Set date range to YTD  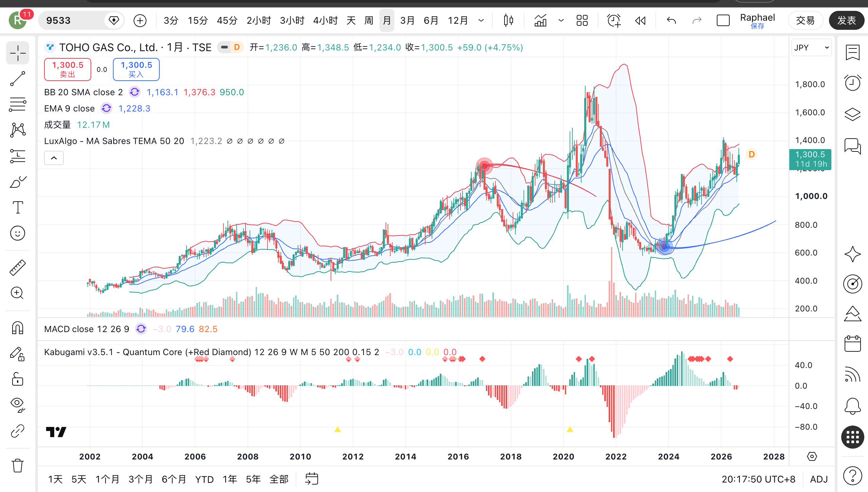[x=204, y=479]
